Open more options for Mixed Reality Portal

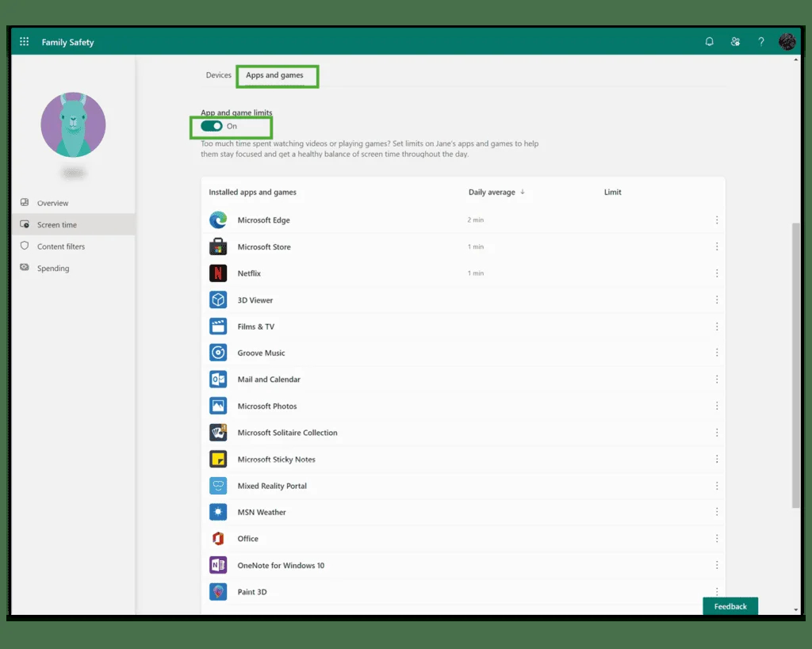(717, 486)
